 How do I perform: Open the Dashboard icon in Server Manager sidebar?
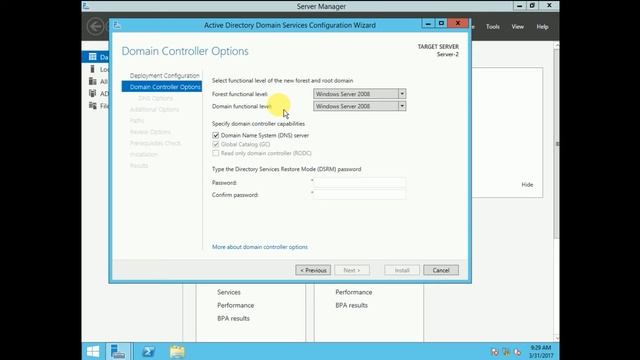(93, 57)
